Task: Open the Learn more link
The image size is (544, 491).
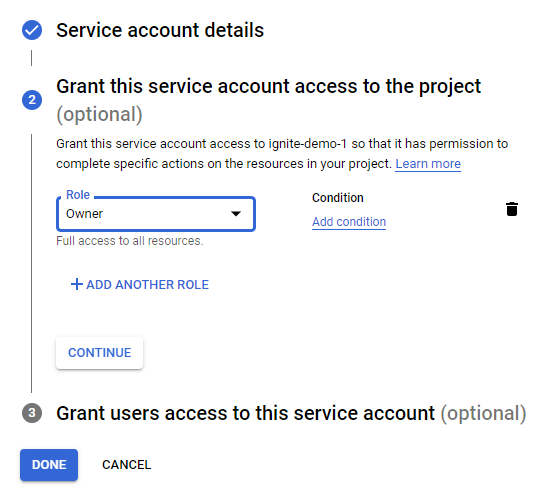Action: [428, 164]
